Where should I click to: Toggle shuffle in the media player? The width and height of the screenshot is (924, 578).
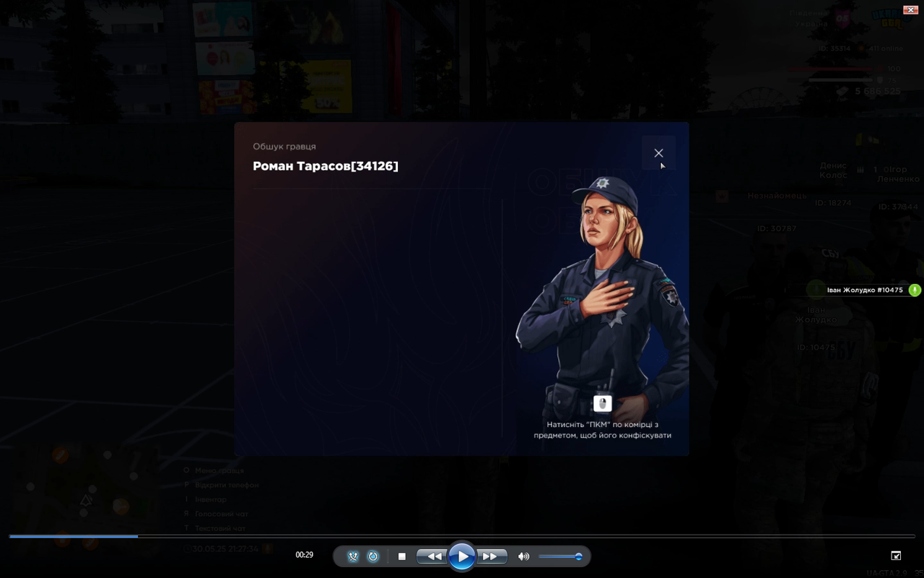pos(353,556)
